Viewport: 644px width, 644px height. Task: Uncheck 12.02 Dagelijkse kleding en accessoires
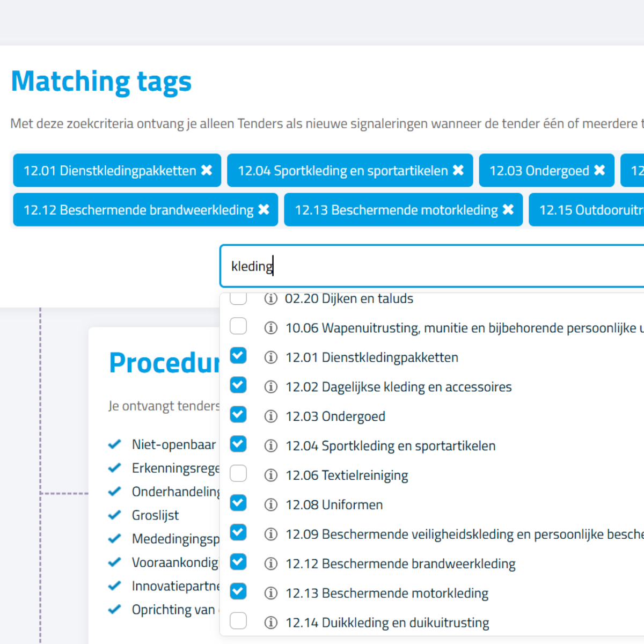238,385
